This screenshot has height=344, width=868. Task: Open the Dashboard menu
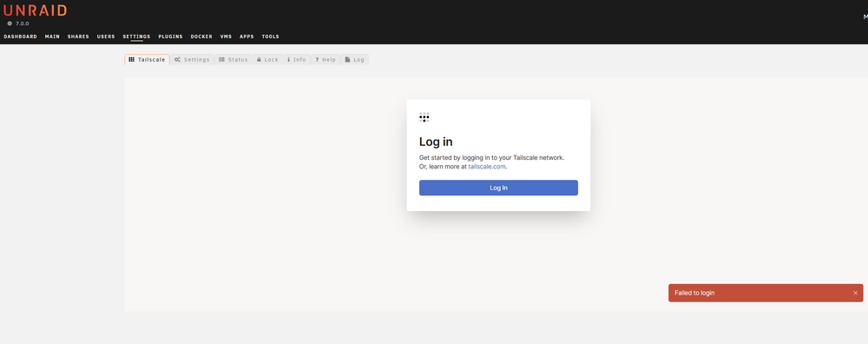21,36
